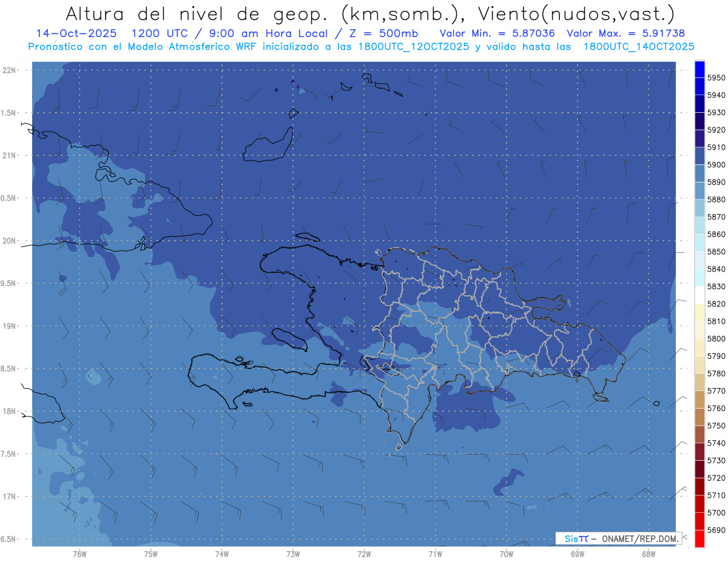Click the legend value '5720'
This screenshot has width=728, height=562.
716,478
